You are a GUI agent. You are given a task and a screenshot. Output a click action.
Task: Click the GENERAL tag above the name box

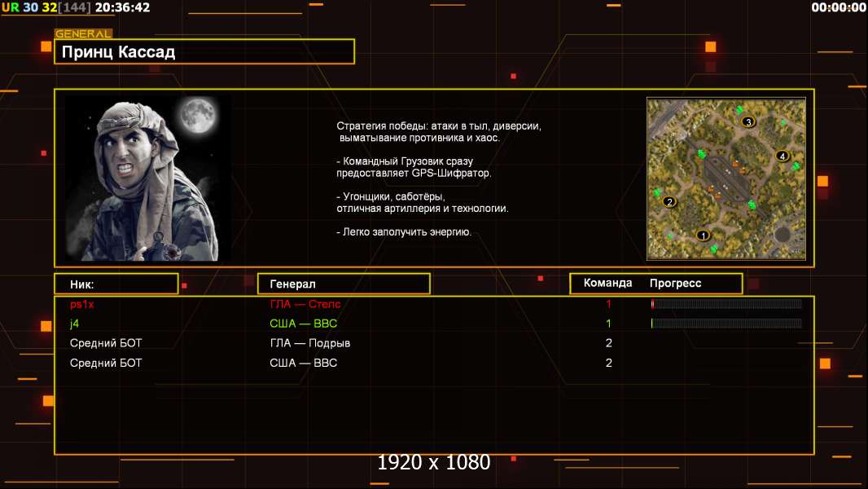tap(82, 34)
